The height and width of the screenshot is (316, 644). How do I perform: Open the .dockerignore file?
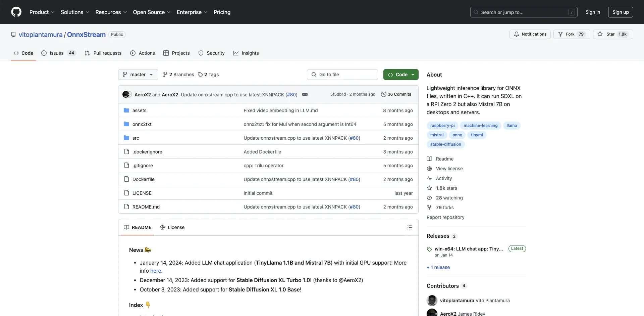pos(147,152)
